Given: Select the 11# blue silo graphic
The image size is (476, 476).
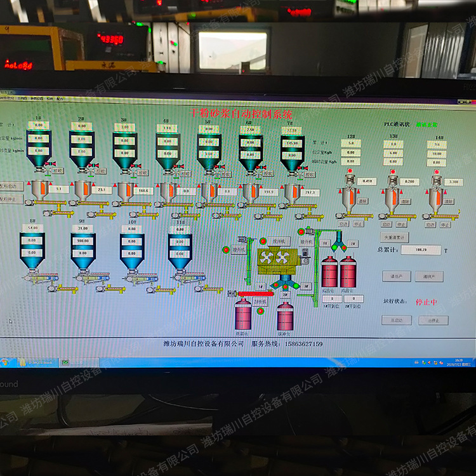Looking at the screenshot, I should 180,252.
